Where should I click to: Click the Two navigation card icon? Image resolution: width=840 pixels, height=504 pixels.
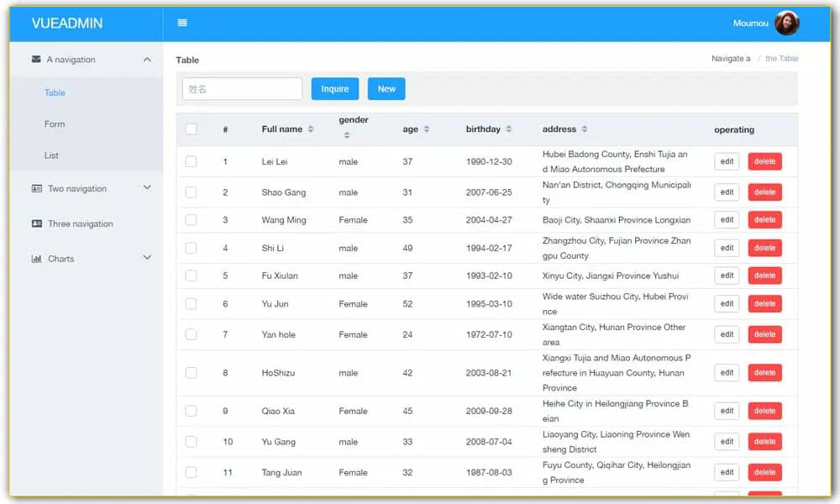36,189
